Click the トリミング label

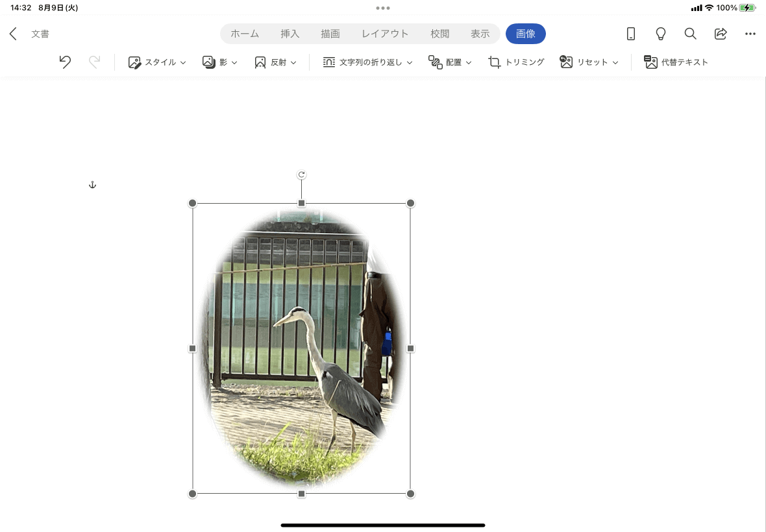pos(525,62)
